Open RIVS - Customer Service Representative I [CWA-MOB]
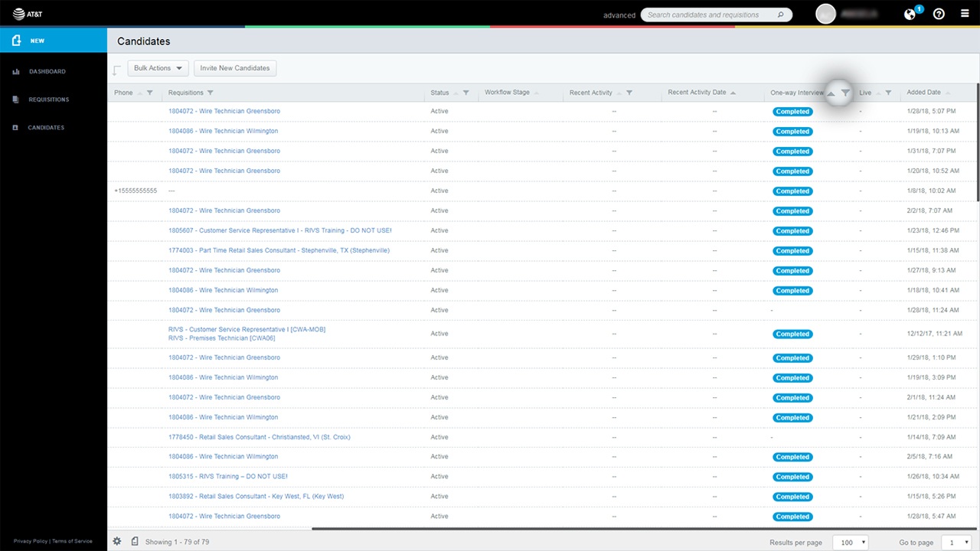The width and height of the screenshot is (980, 551). coord(247,330)
